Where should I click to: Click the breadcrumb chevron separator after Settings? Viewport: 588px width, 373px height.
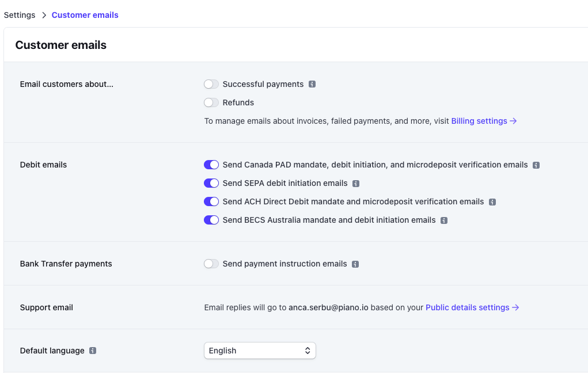pos(44,15)
